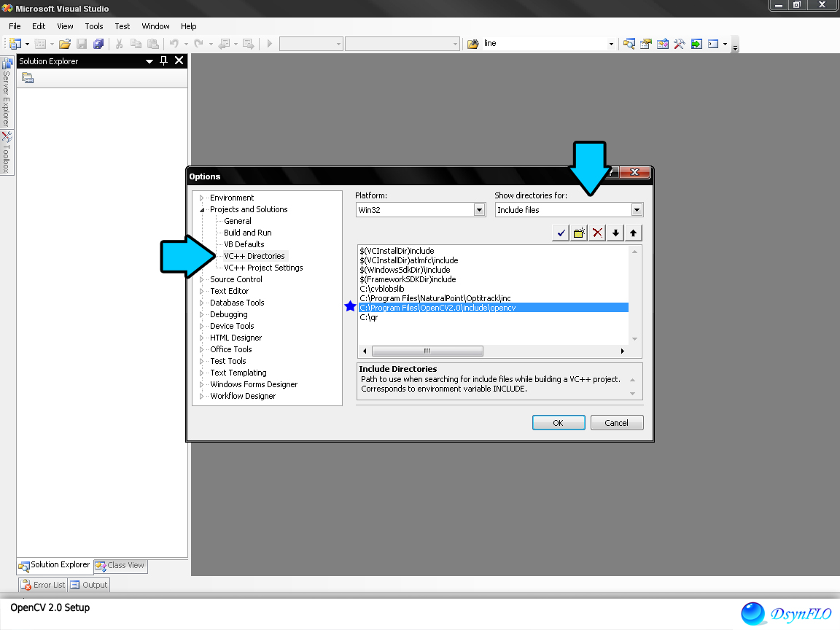The width and height of the screenshot is (840, 630).
Task: Create a new line in the directories list
Action: point(579,232)
